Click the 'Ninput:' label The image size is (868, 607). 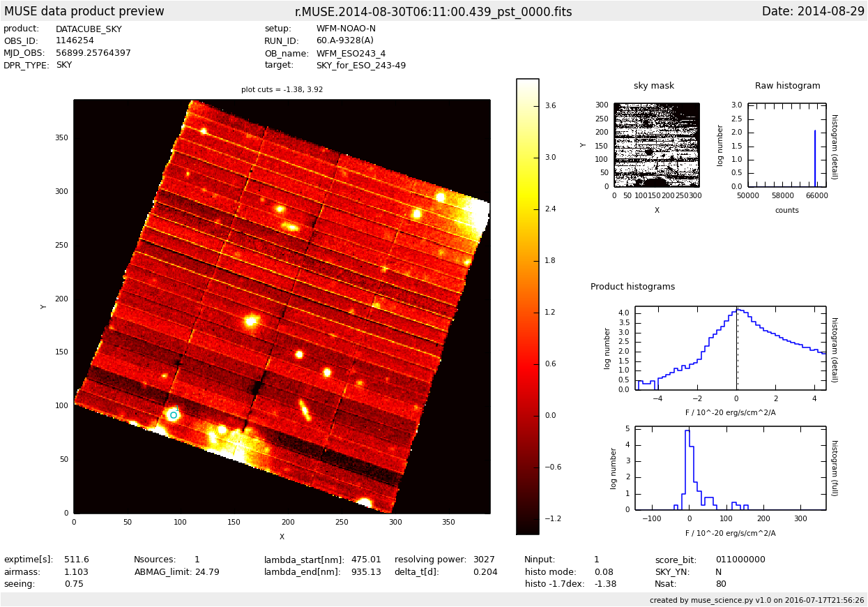coord(540,560)
